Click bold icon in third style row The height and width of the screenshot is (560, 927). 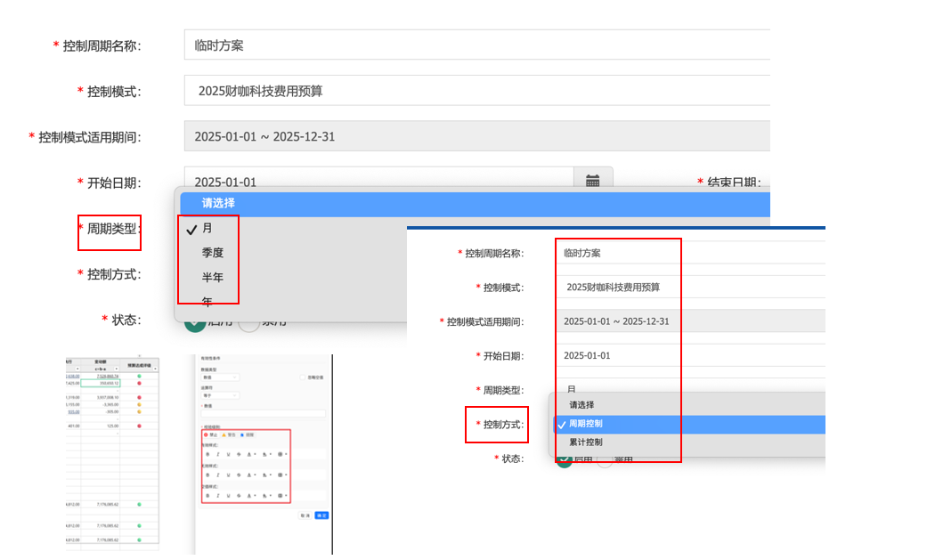(207, 496)
